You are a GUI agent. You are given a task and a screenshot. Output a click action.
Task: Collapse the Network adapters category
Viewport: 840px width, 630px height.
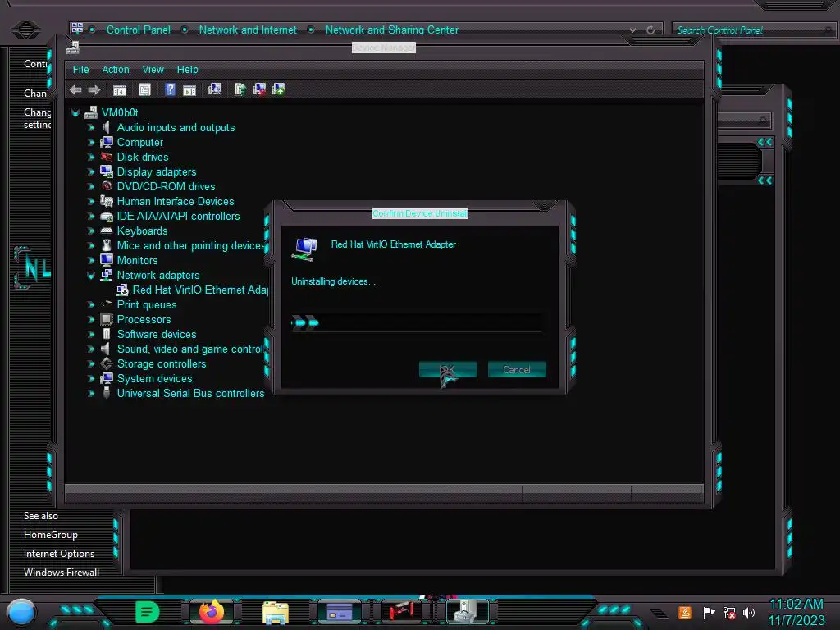click(x=90, y=276)
